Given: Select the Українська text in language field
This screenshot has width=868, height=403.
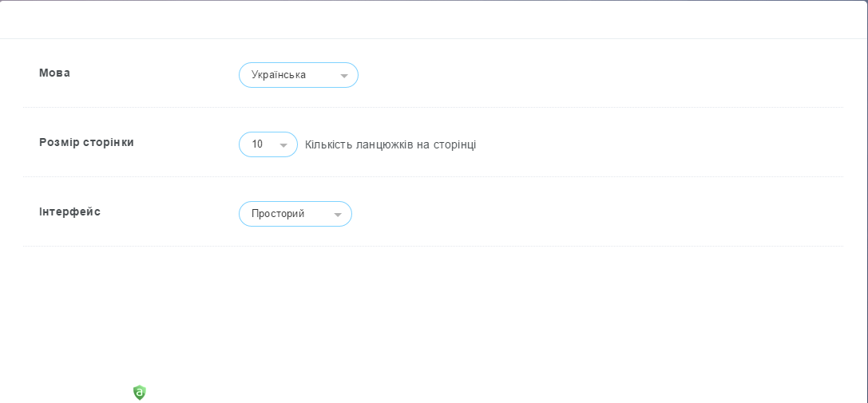Looking at the screenshot, I should (x=279, y=75).
